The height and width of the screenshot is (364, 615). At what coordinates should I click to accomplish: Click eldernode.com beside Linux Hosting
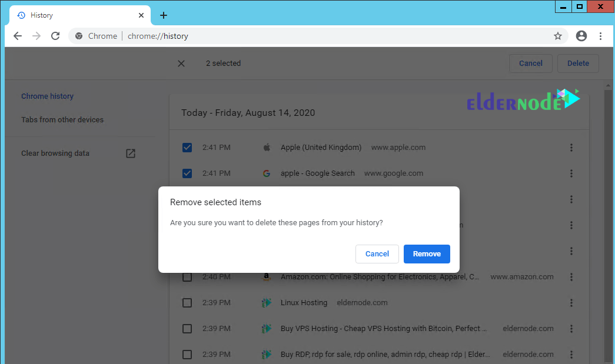coord(362,302)
